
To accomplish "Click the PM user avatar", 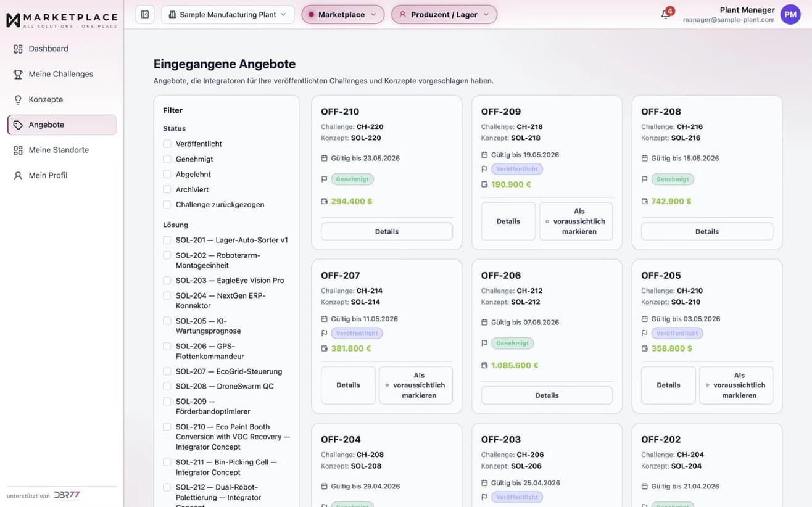I will [790, 14].
